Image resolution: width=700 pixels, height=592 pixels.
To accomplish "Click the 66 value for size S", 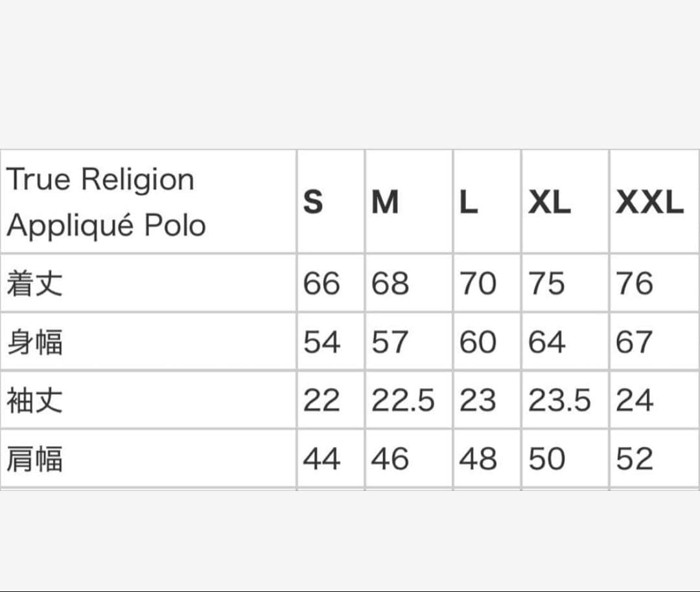I will pos(321,284).
